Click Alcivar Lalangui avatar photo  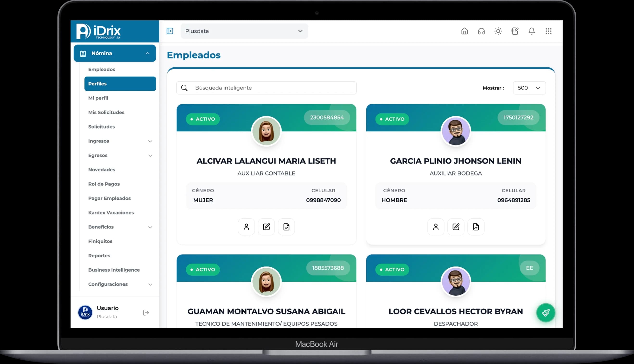click(266, 132)
